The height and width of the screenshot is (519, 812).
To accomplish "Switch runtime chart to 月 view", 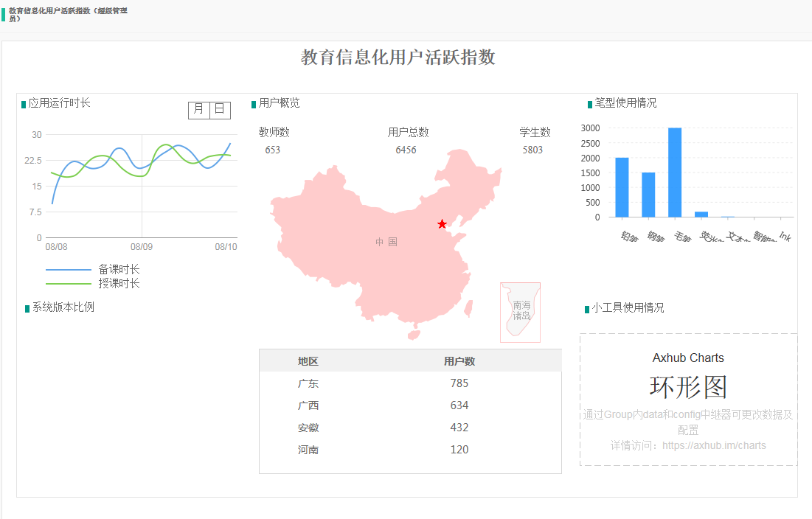I will point(198,110).
